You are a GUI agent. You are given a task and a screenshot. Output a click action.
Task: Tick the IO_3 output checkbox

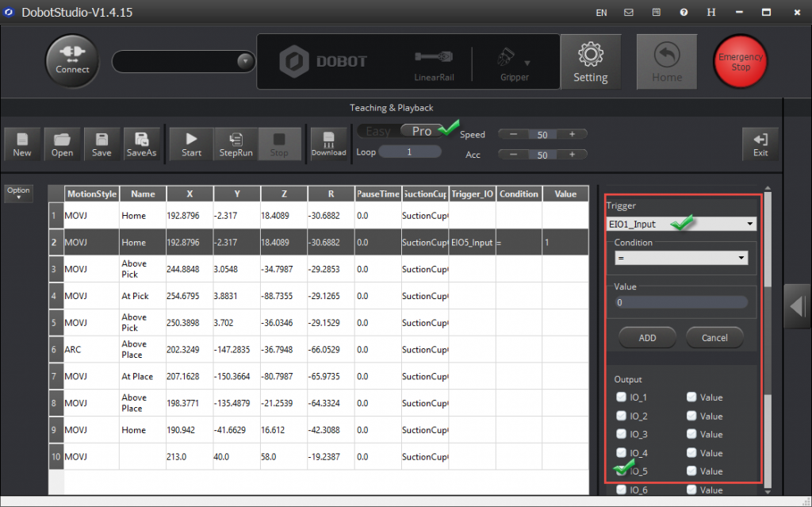[x=622, y=434]
